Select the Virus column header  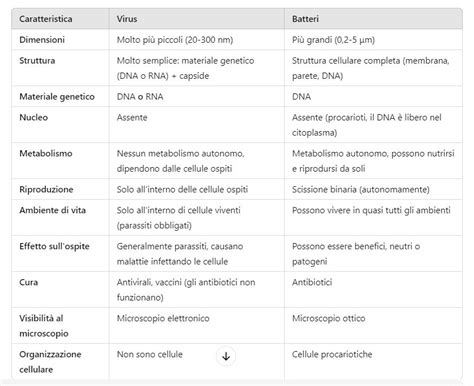coord(127,19)
